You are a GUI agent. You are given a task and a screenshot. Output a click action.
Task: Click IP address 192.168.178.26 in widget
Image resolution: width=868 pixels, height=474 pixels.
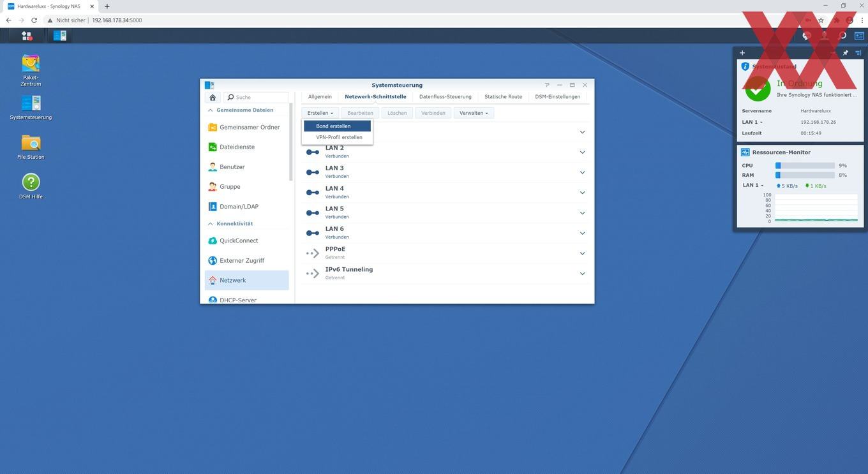818,122
